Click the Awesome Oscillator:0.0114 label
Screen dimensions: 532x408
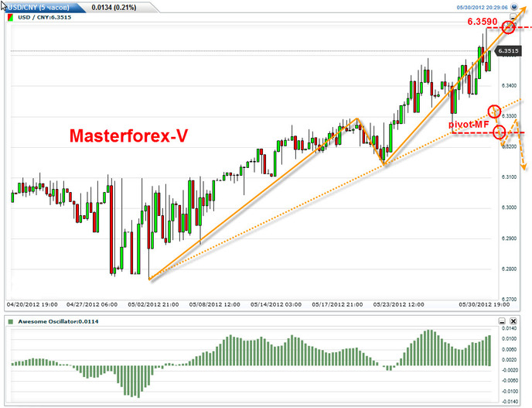click(58, 321)
